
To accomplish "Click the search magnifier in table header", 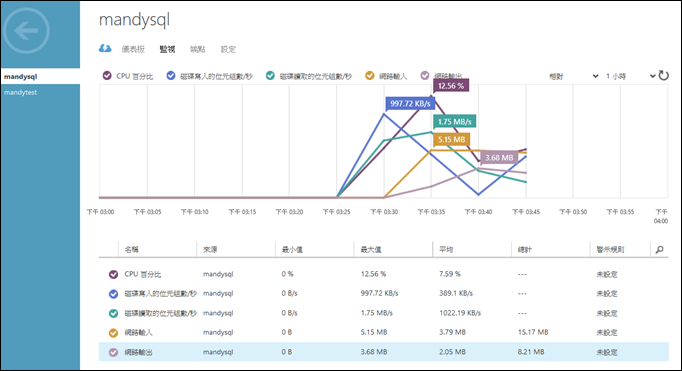I will [660, 249].
